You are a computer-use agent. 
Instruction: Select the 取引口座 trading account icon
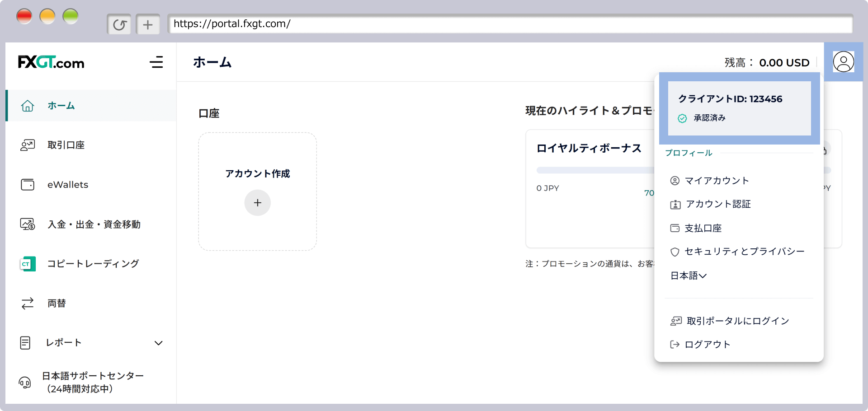28,145
